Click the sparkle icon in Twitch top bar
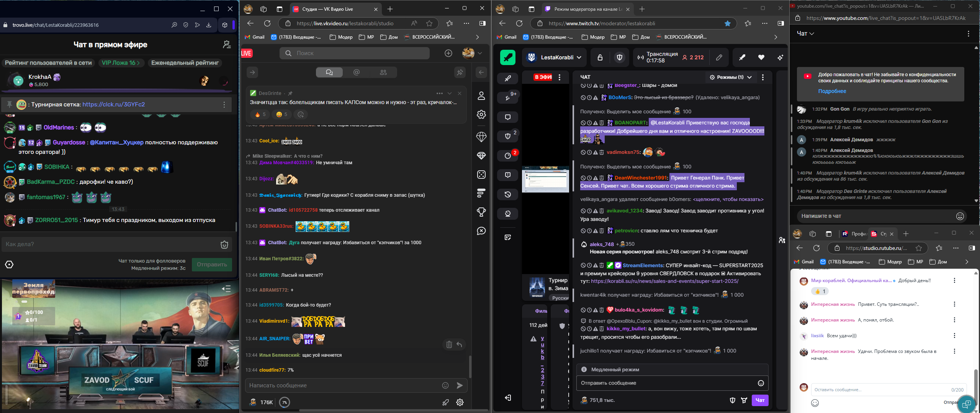 tap(780, 57)
